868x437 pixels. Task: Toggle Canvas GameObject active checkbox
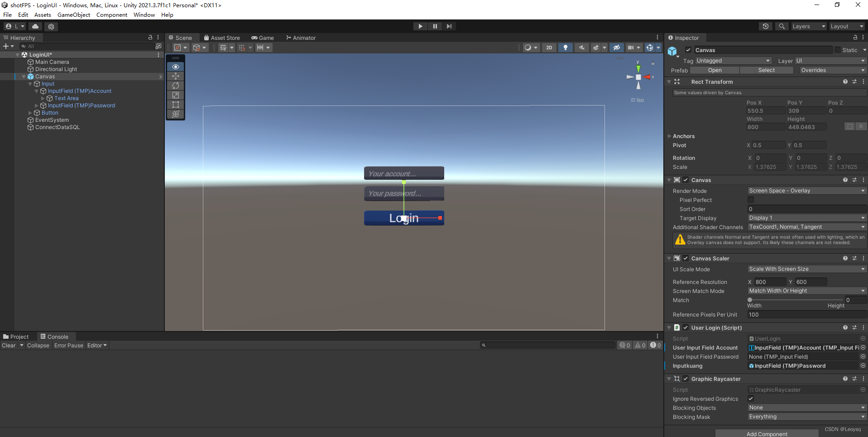tap(688, 50)
